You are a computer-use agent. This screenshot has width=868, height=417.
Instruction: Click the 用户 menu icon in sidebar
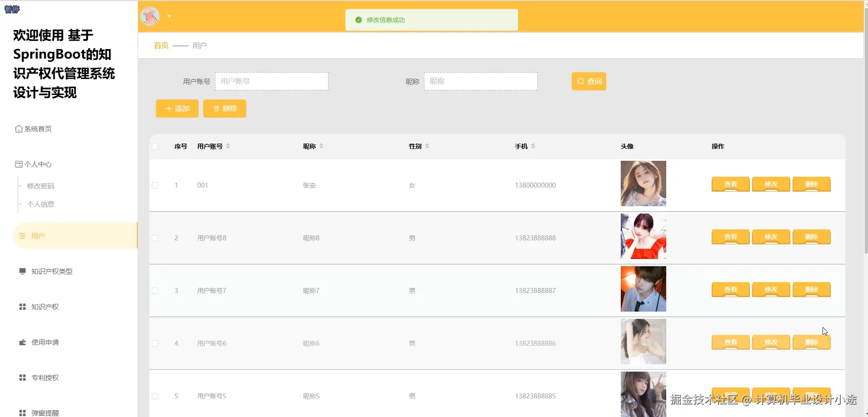[22, 236]
